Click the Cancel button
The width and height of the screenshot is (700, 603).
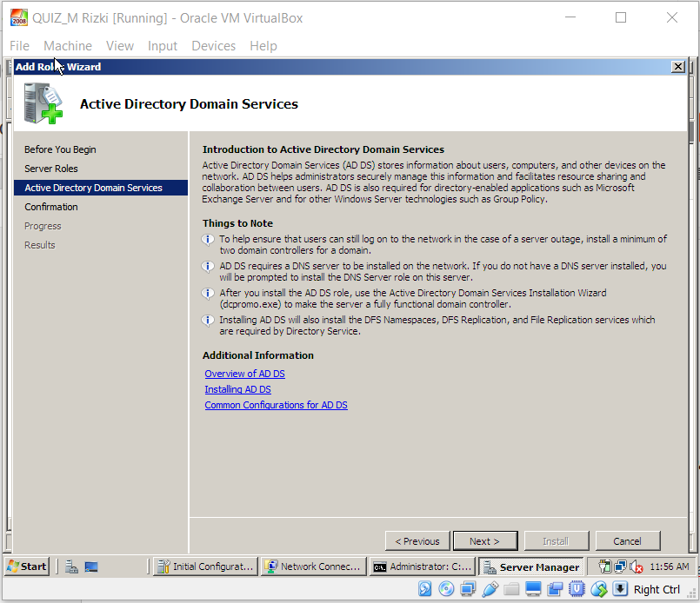(x=627, y=541)
